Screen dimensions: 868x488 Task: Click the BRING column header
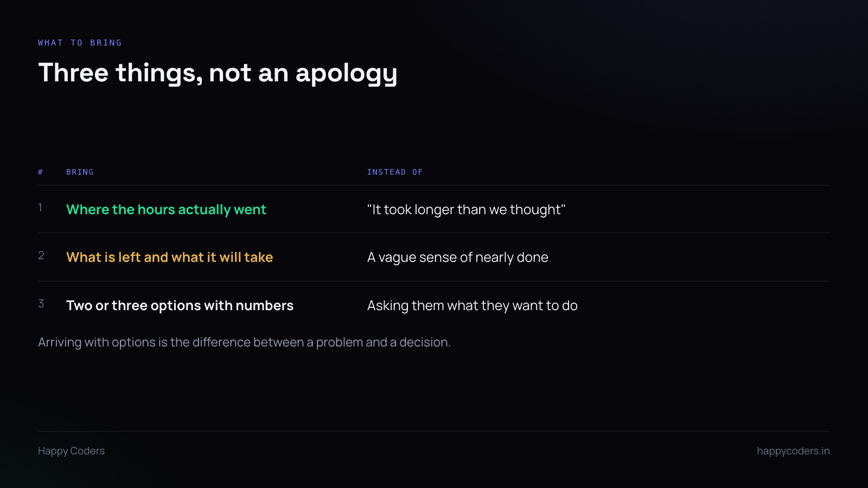point(80,172)
